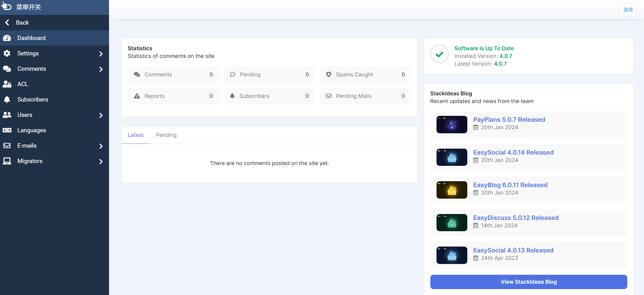644x295 pixels.
Task: Click the Languages translate icon
Action: coord(7,130)
